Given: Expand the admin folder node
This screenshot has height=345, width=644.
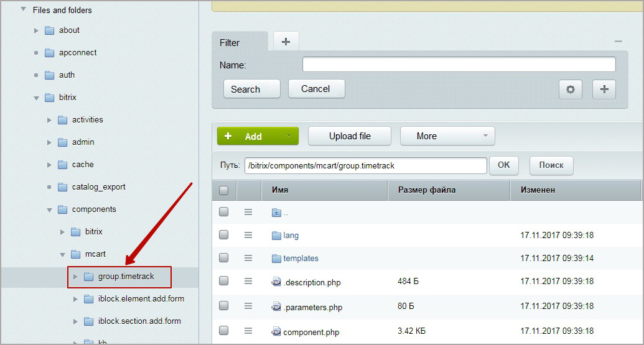Looking at the screenshot, I should click(49, 143).
